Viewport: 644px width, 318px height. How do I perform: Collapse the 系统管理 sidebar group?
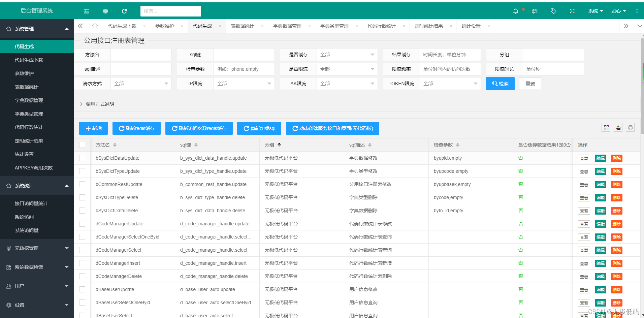pyautogui.click(x=37, y=29)
